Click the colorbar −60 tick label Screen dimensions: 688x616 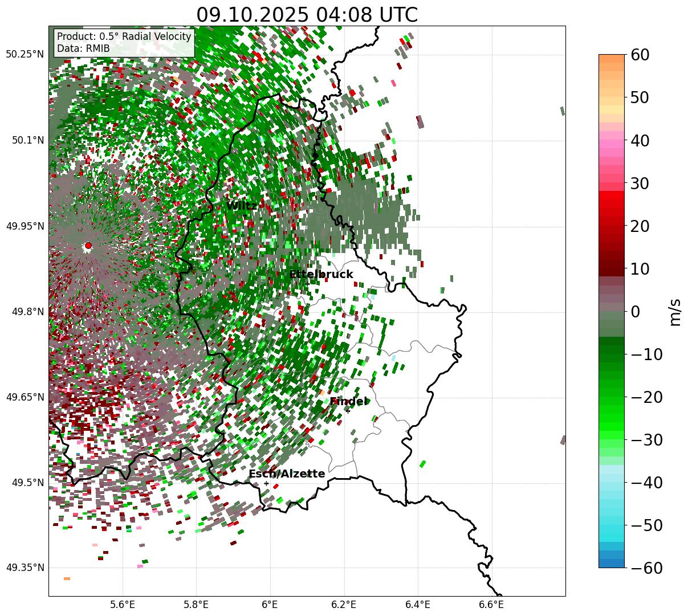(x=646, y=568)
